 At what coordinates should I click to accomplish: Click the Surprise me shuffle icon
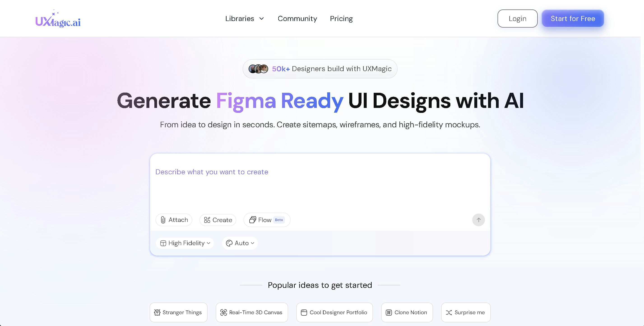pyautogui.click(x=449, y=312)
